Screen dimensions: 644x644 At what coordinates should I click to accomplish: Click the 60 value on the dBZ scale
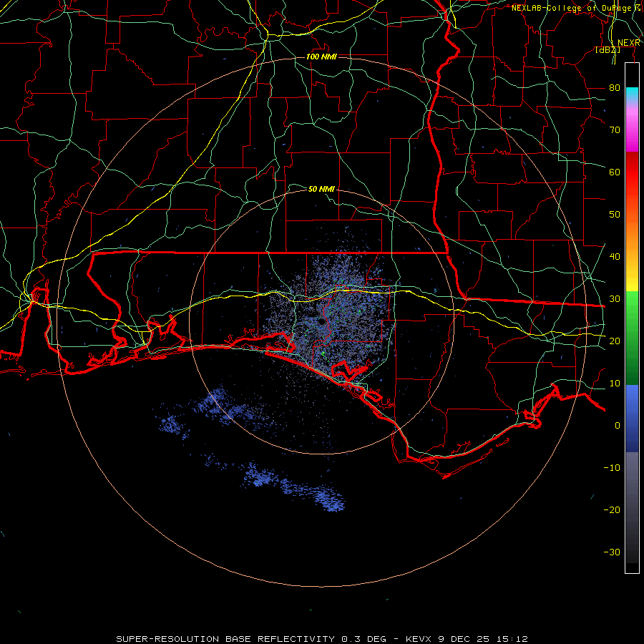pos(615,172)
